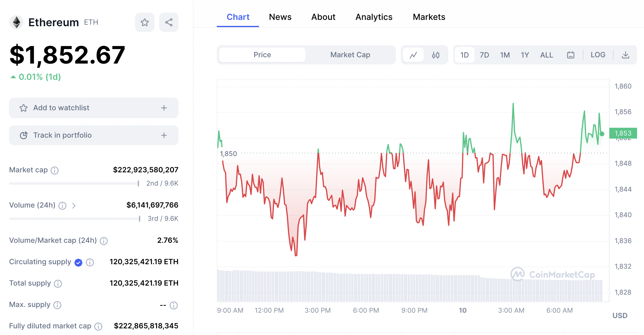Screen dimensions: 644x335
Task: Open the calendar date range picker
Action: pyautogui.click(x=570, y=55)
